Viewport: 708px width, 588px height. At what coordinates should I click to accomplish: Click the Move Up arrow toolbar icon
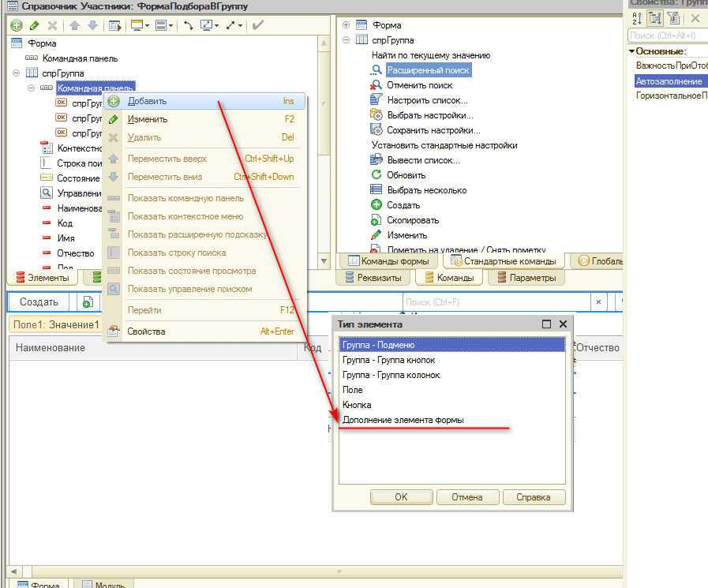(x=73, y=25)
